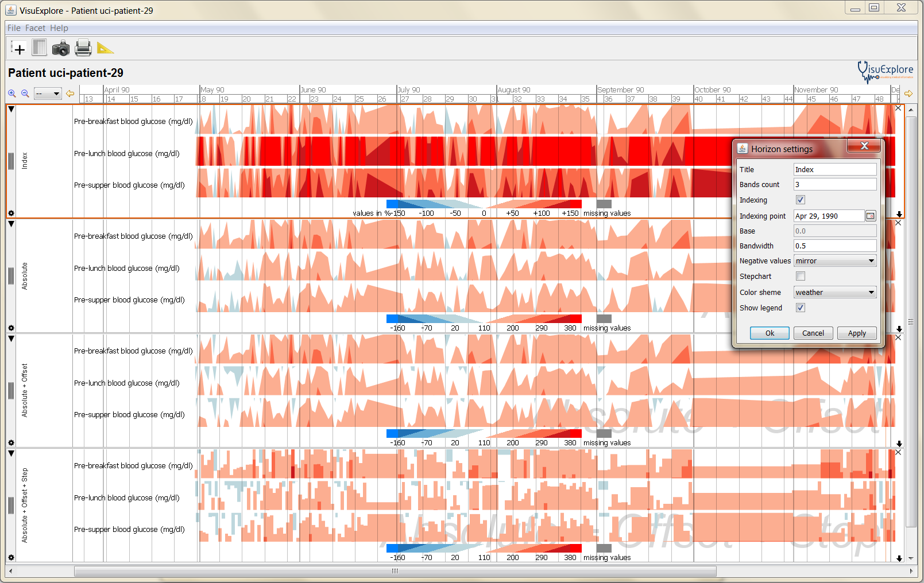Viewport: 924px width, 583px height.
Task: Click the Apply button
Action: click(857, 333)
